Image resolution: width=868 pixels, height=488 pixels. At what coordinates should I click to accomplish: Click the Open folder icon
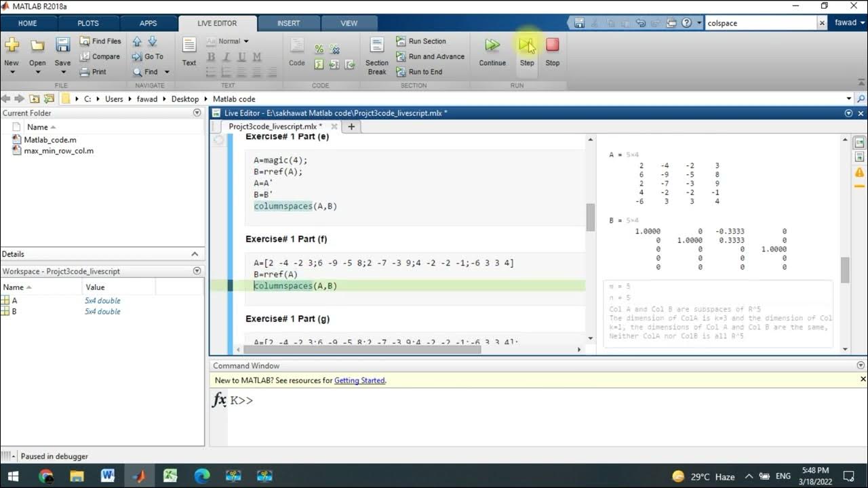coord(37,45)
